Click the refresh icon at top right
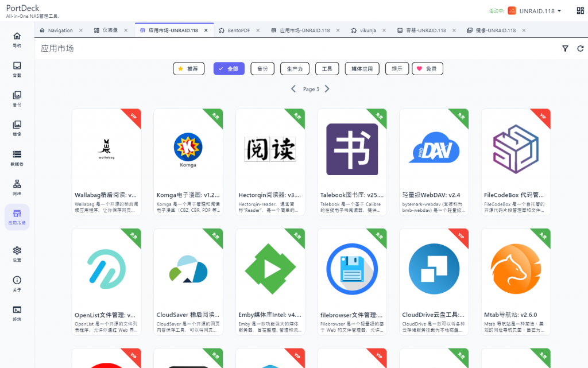The height and width of the screenshot is (368, 588). click(580, 49)
